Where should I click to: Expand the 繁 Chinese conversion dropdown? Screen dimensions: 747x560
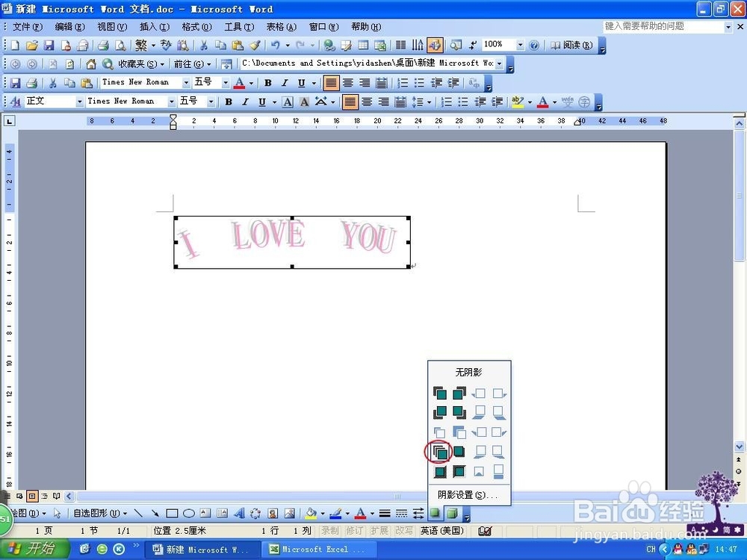pyautogui.click(x=153, y=46)
